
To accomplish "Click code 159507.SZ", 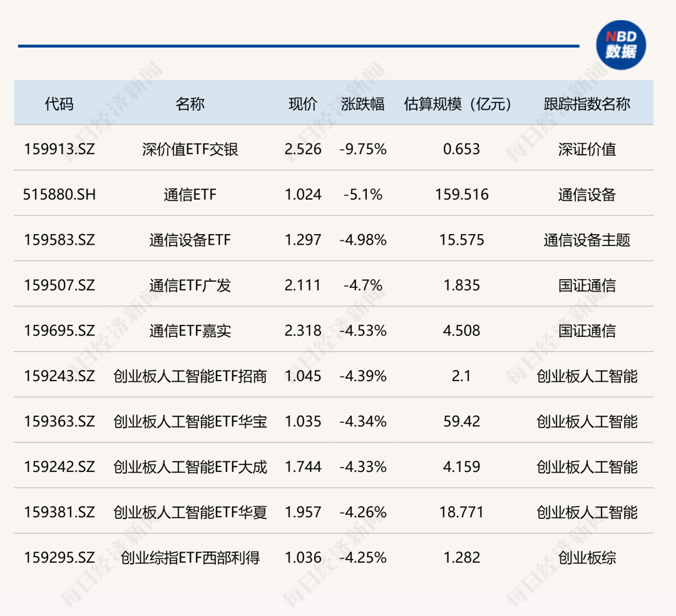I will pos(59,285).
